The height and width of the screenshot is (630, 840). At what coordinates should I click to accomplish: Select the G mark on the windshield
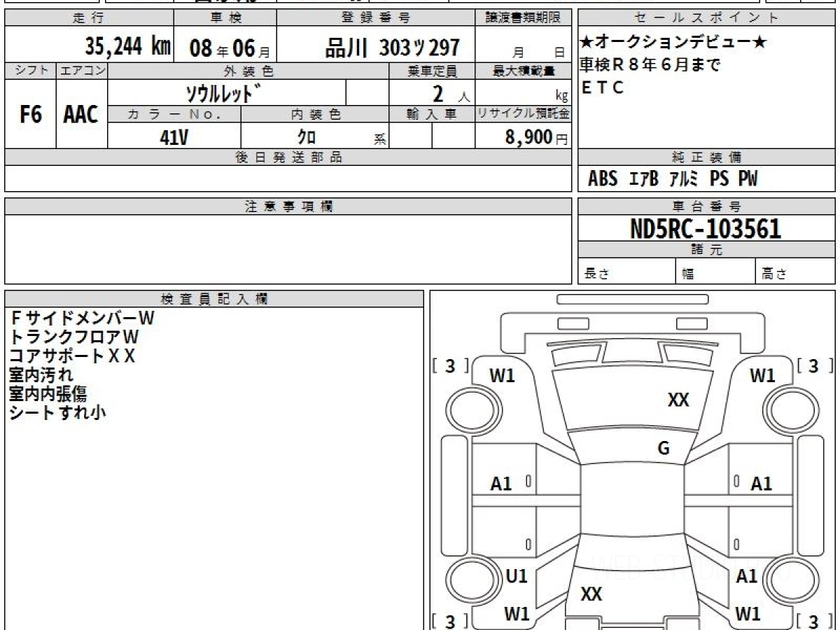click(664, 449)
